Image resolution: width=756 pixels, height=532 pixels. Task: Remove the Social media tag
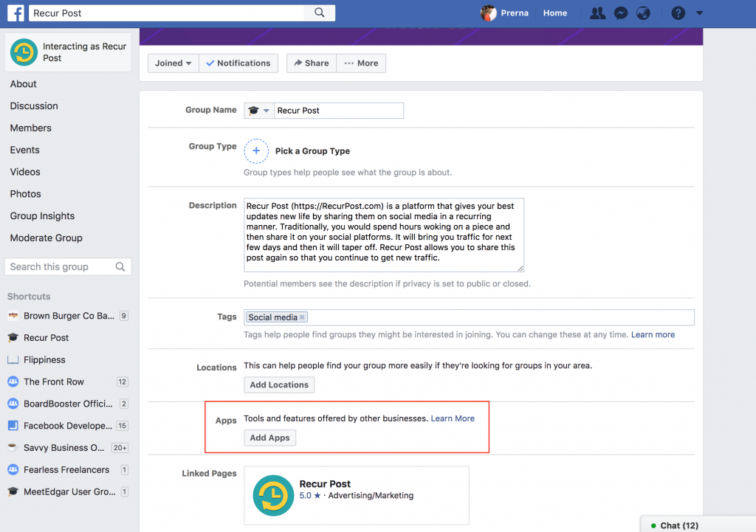302,317
